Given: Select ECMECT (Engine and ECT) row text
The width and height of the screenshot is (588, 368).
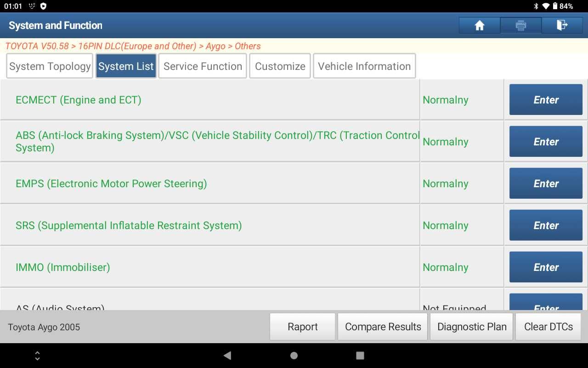Looking at the screenshot, I should (78, 100).
